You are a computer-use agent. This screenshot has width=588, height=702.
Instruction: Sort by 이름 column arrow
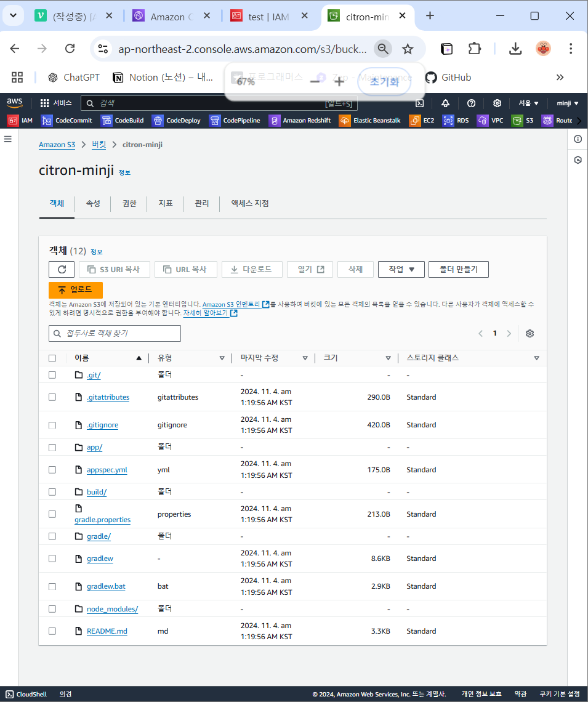(139, 358)
